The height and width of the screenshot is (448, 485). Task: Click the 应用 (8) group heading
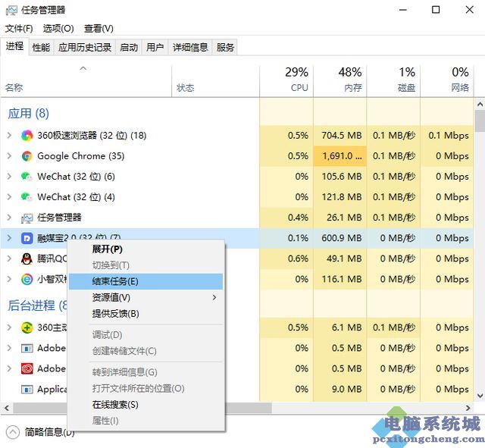point(29,114)
